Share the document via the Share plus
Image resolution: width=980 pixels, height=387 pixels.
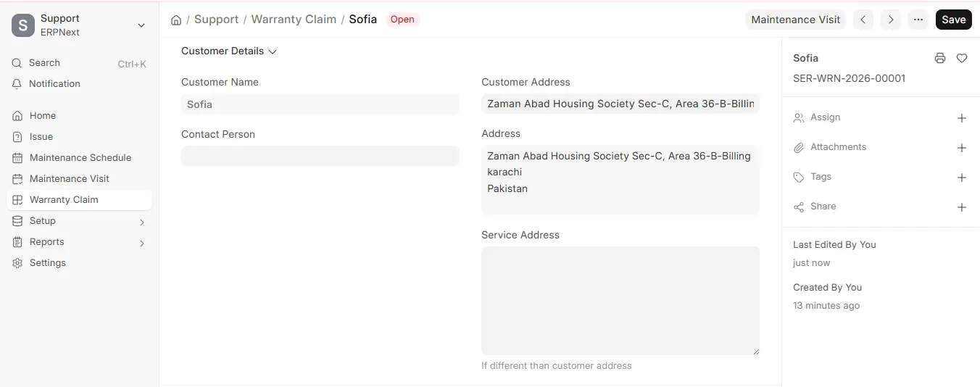click(962, 207)
